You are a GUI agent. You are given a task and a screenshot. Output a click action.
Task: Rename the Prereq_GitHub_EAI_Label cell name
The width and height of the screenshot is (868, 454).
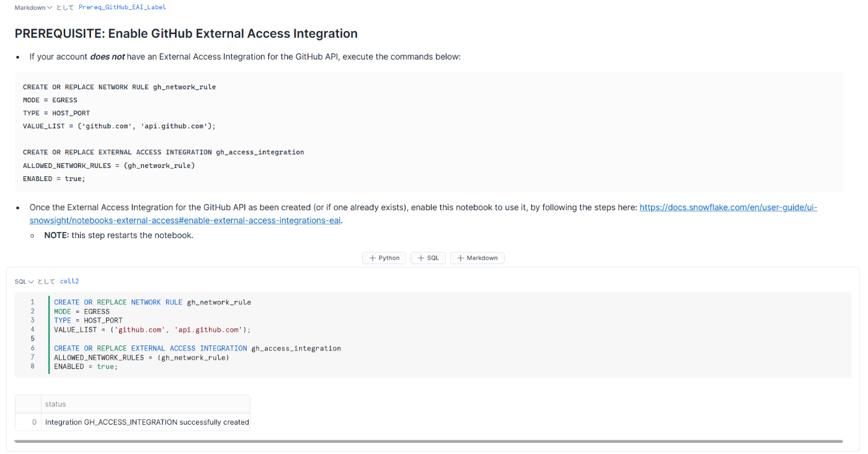pyautogui.click(x=122, y=7)
